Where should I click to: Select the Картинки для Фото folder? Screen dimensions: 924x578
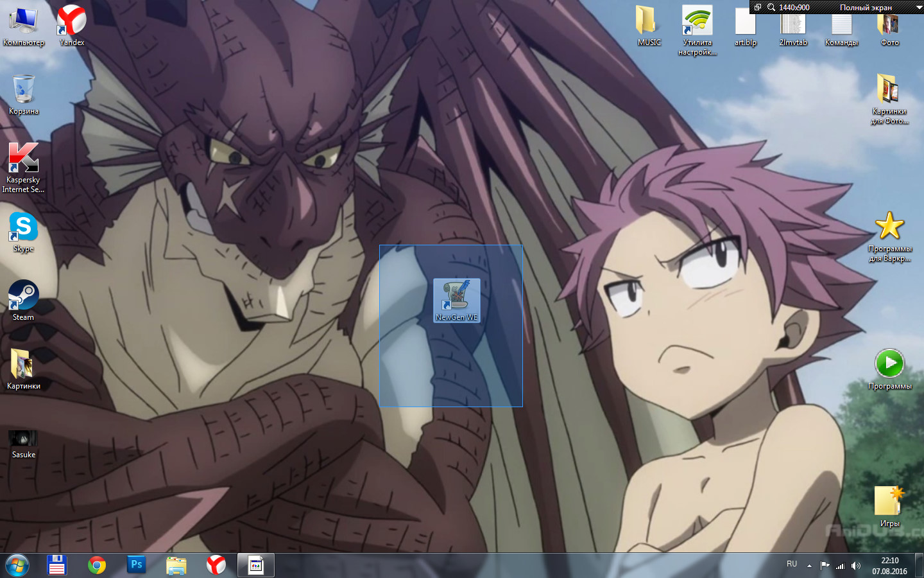tap(890, 100)
